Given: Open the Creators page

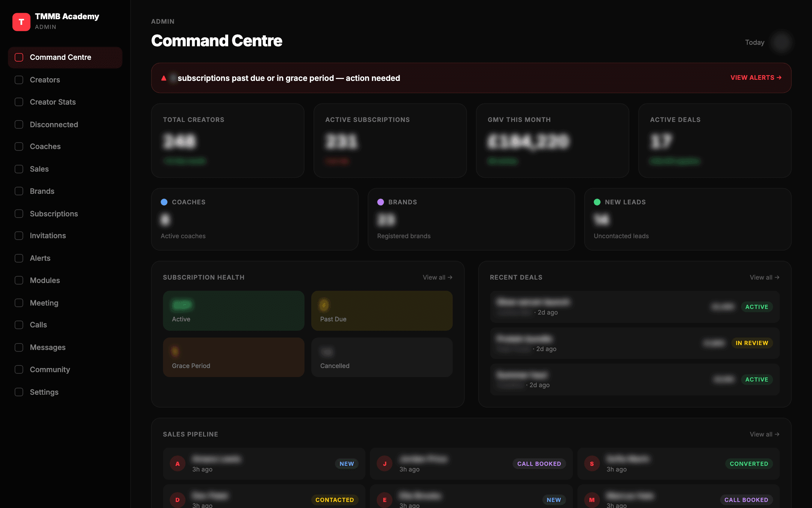Looking at the screenshot, I should (65, 80).
